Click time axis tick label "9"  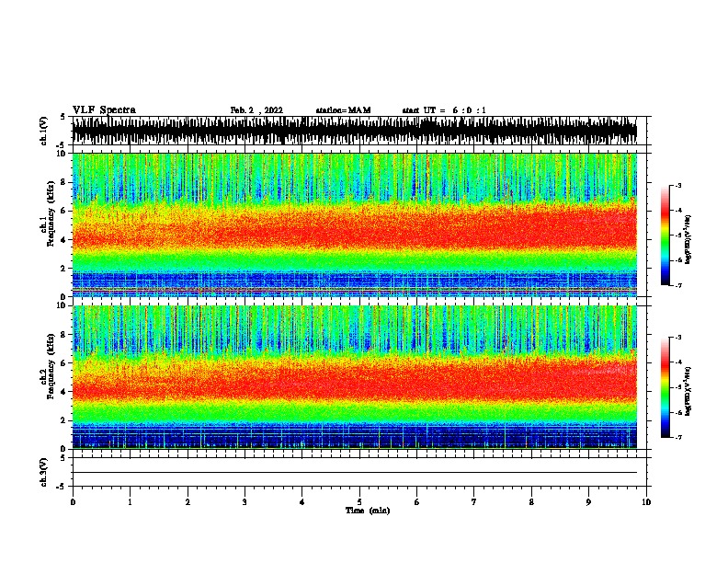tap(588, 502)
